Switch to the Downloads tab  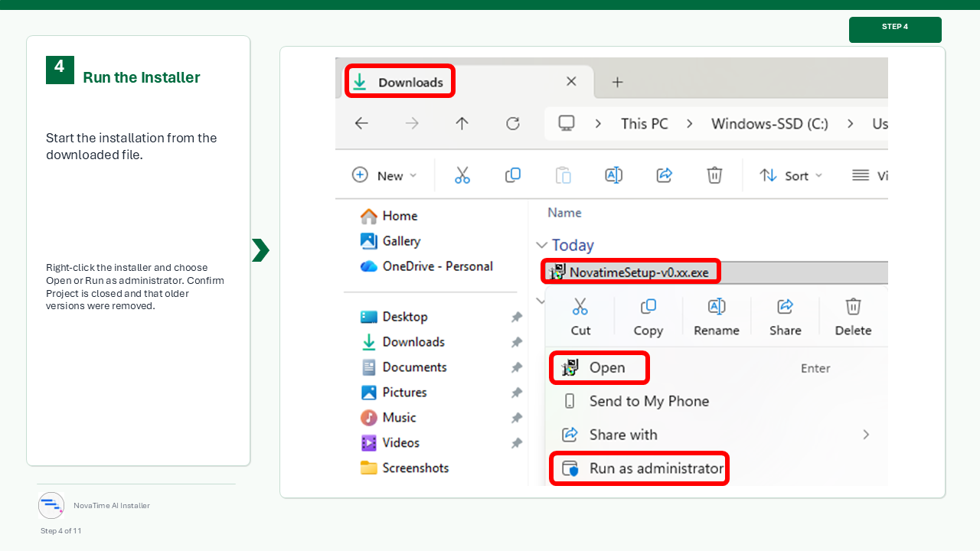tap(400, 82)
